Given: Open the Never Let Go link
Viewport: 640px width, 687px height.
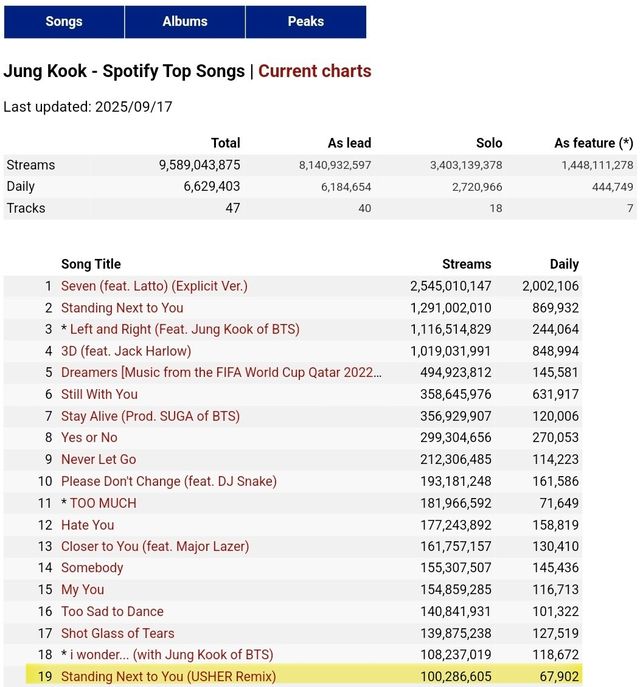Looking at the screenshot, I should 98,459.
